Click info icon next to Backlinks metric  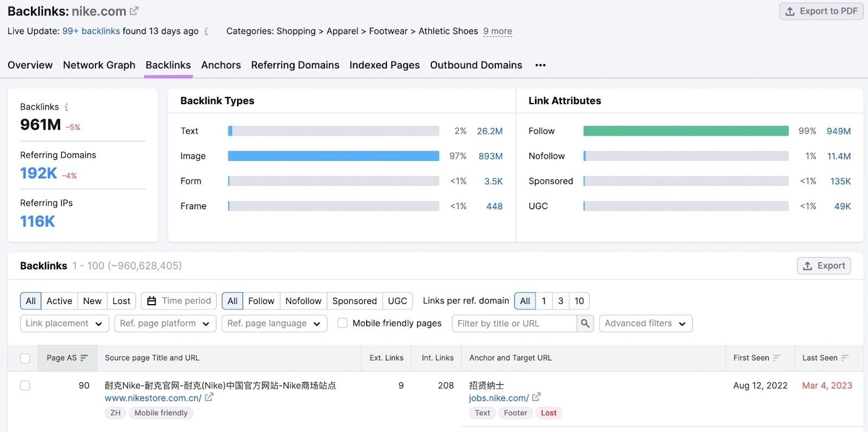click(x=66, y=107)
